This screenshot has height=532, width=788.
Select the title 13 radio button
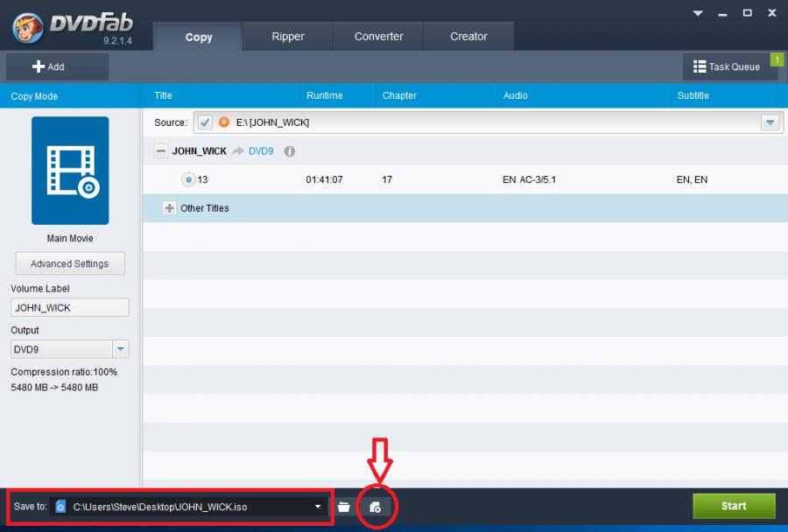pyautogui.click(x=188, y=179)
